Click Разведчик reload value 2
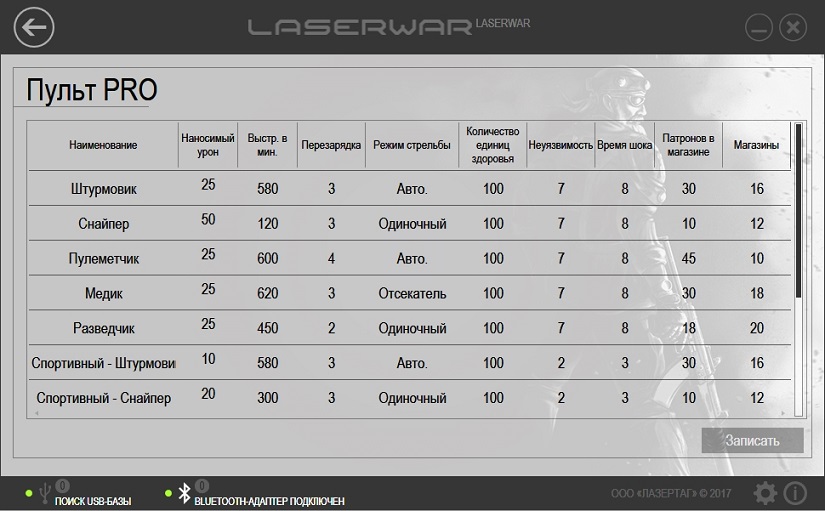 tap(331, 328)
